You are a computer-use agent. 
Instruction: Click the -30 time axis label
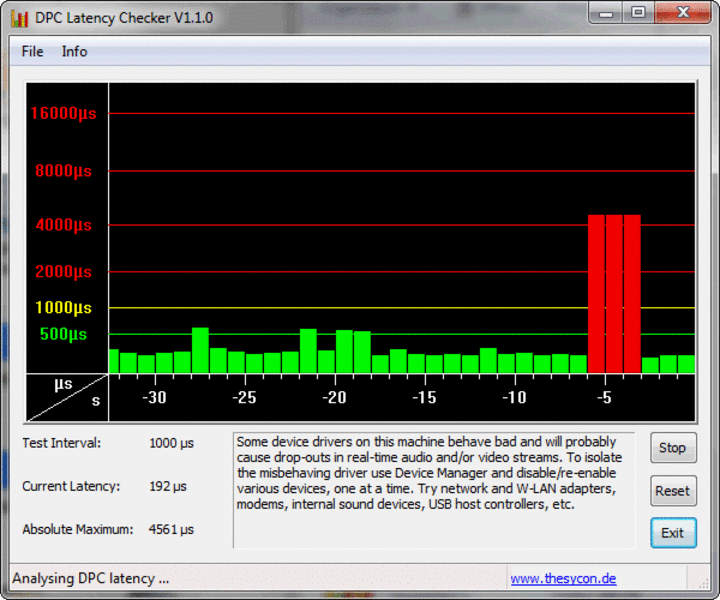coord(154,398)
